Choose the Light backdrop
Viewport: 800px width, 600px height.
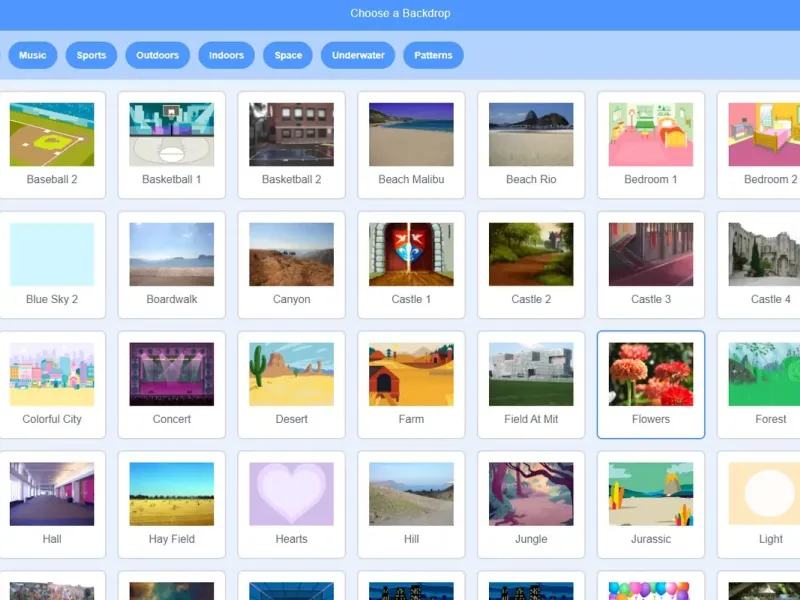point(760,505)
